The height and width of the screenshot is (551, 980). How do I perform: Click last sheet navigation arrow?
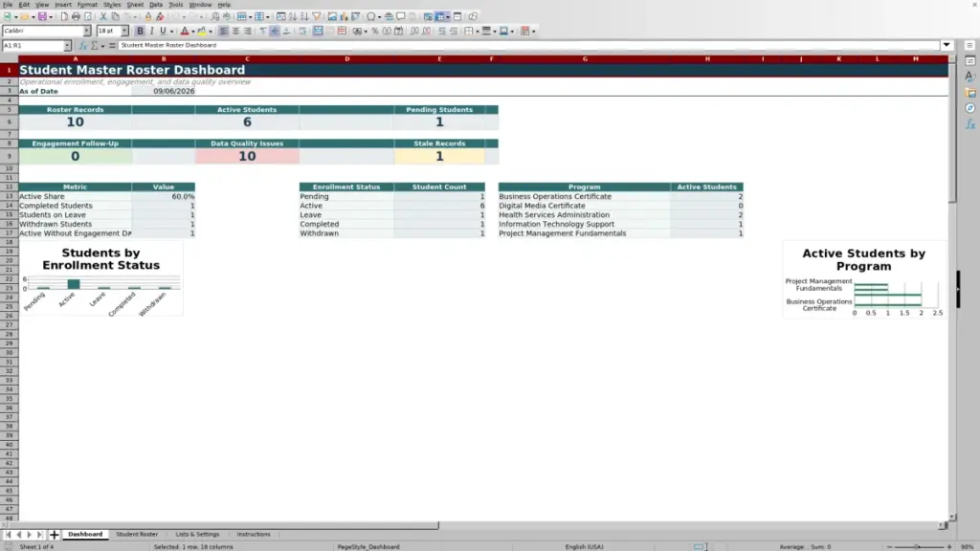point(39,534)
